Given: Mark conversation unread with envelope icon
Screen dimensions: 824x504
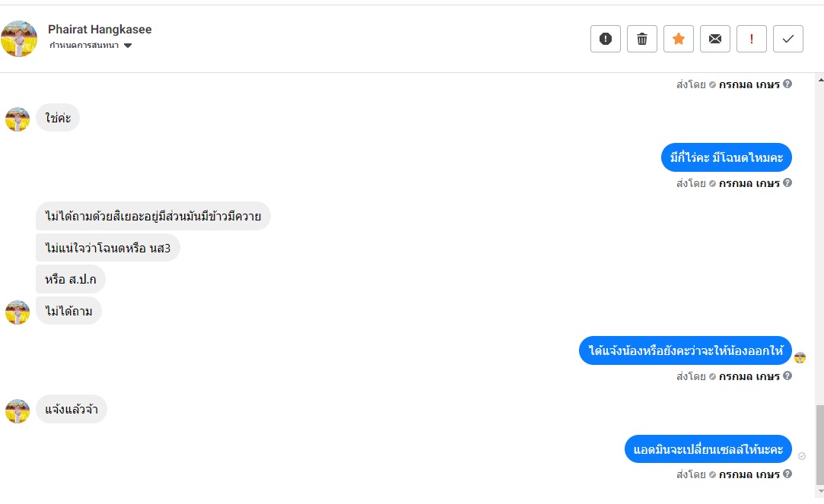Looking at the screenshot, I should 715,39.
